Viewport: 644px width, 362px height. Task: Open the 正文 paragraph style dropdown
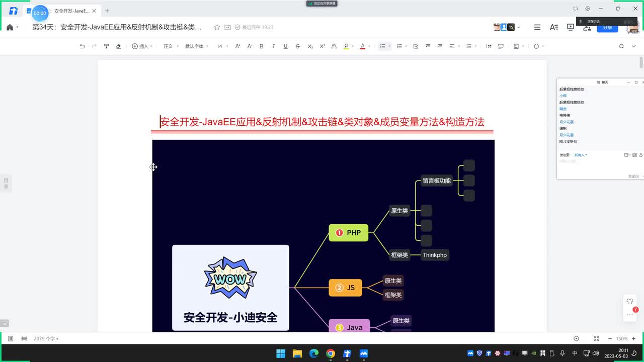[170, 46]
